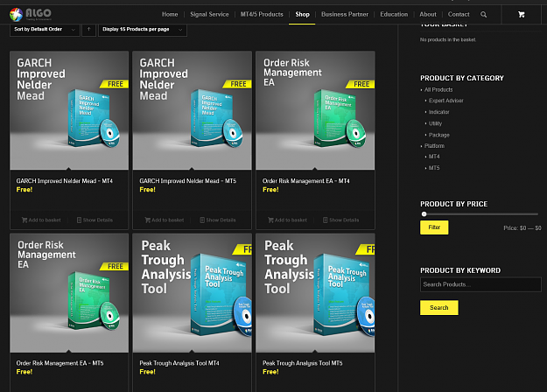Screen dimensions: 547x392
Task: Click 'Order Risk Management EA – MT4' title
Action: [x=306, y=181]
